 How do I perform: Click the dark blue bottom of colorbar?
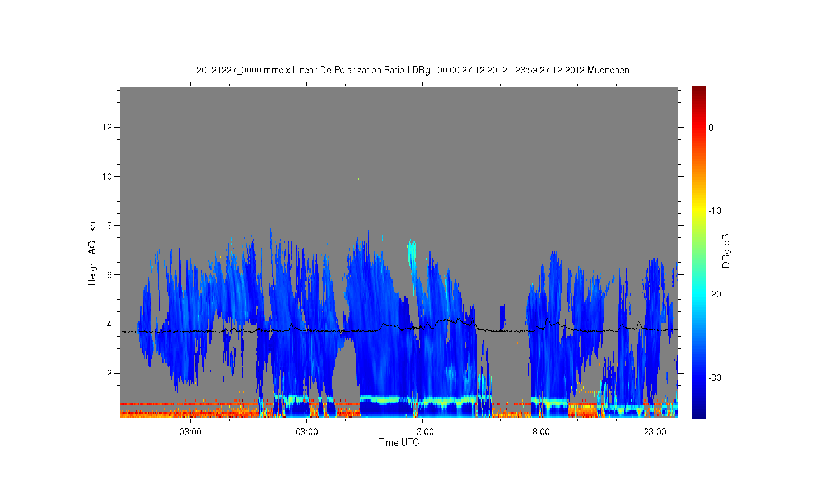[698, 413]
